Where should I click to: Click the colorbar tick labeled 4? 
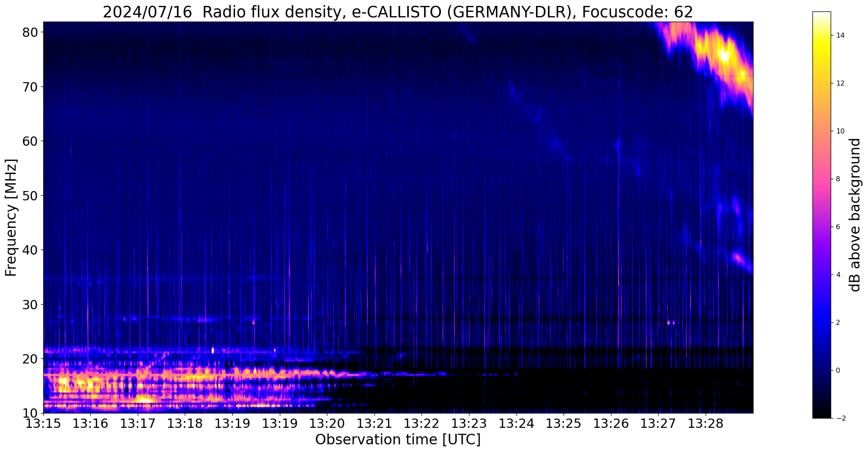tap(837, 275)
